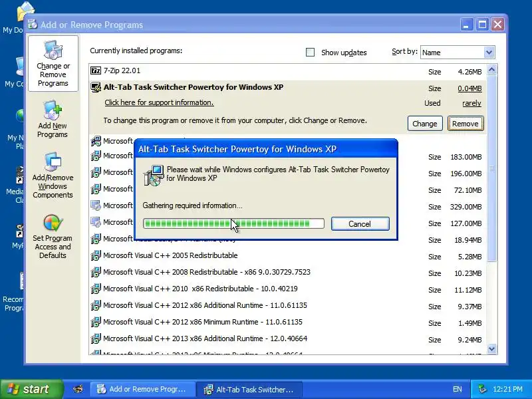
Task: Click the EN language indicator on taskbar
Action: (457, 389)
